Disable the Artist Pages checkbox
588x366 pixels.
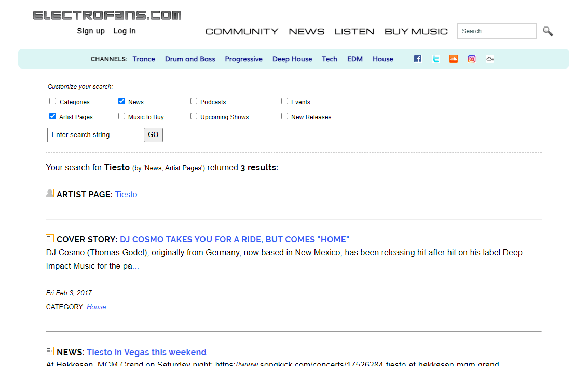point(53,116)
